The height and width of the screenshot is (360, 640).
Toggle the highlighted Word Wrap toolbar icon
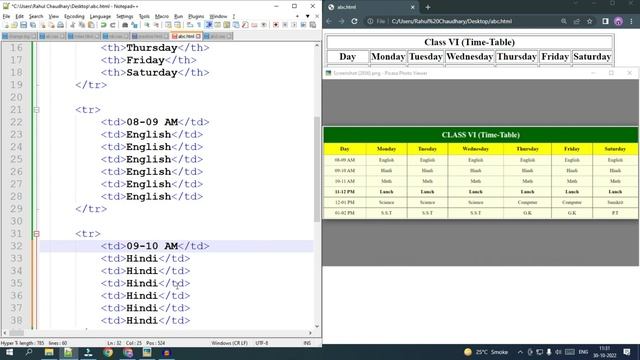tap(209, 25)
